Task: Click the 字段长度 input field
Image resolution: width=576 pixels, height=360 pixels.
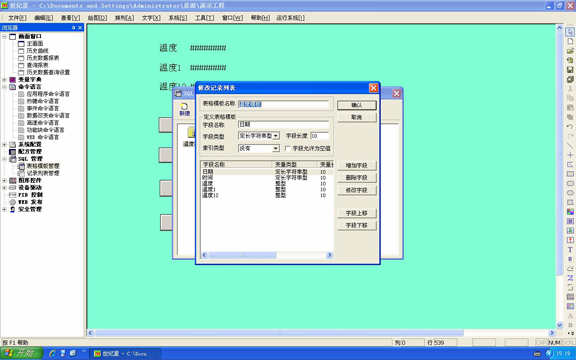Action: coord(319,136)
